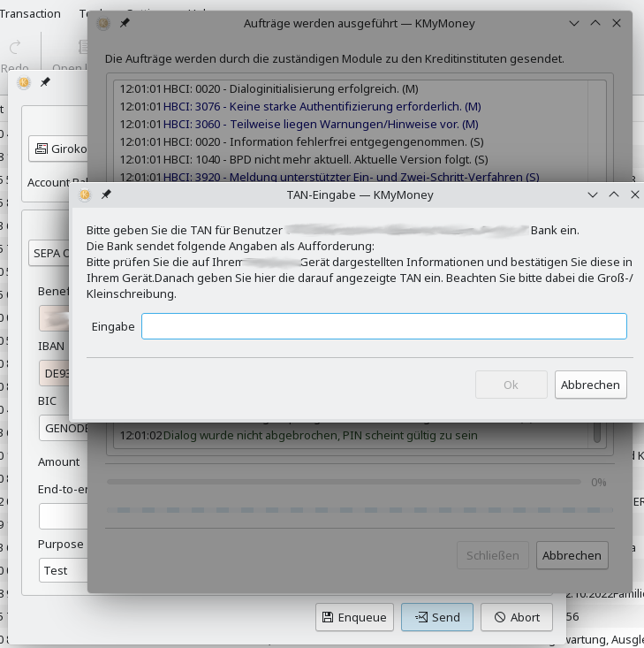This screenshot has width=644, height=648.
Task: Open the SEPA credit transfer type dropdown
Action: point(49,253)
